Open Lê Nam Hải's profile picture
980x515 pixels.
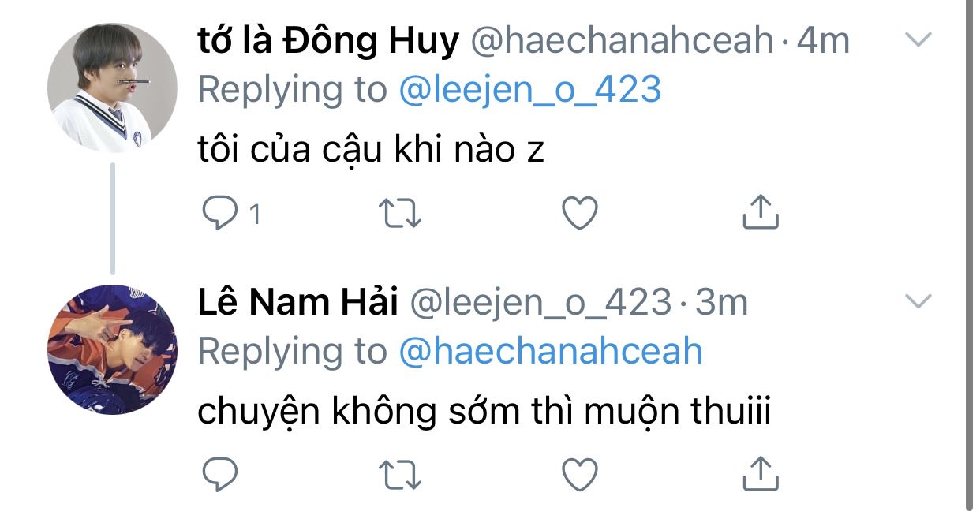(113, 349)
